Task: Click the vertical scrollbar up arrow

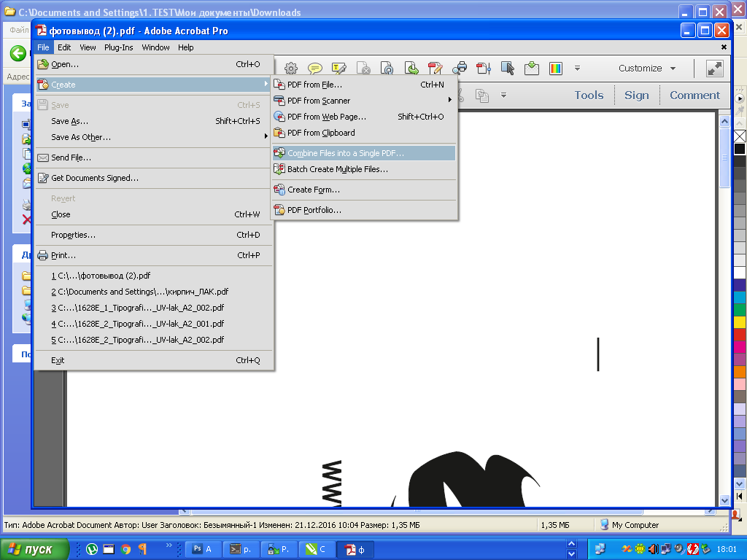Action: click(724, 121)
